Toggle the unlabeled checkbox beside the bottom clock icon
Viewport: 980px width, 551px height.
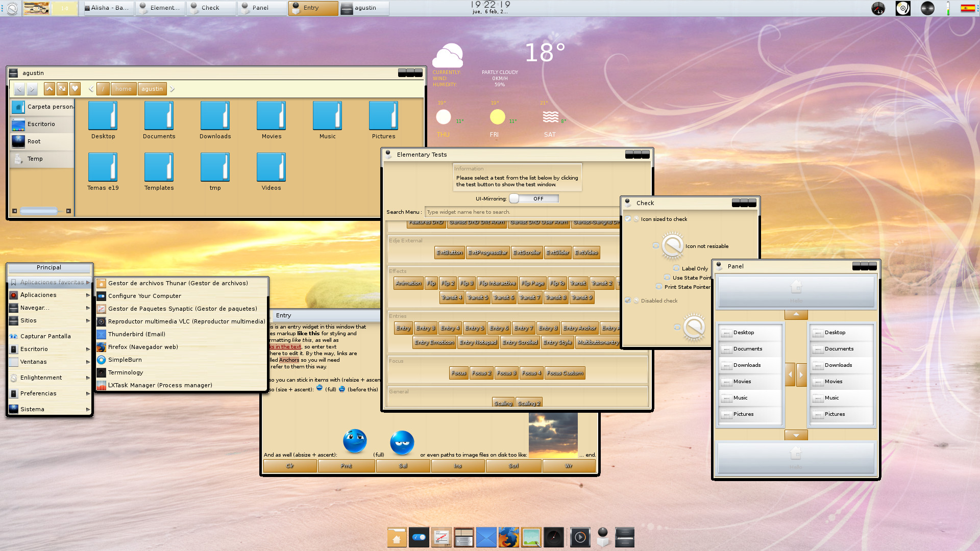[677, 327]
